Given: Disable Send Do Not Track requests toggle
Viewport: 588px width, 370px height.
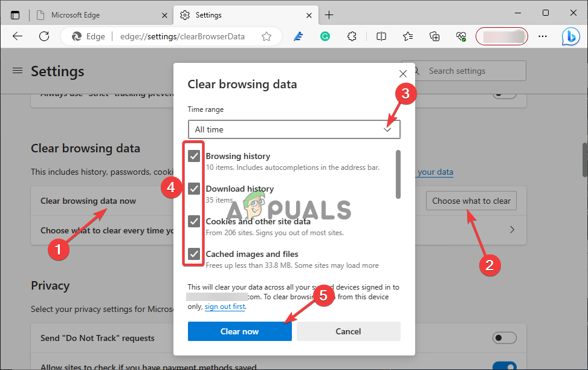Looking at the screenshot, I should click(x=505, y=338).
